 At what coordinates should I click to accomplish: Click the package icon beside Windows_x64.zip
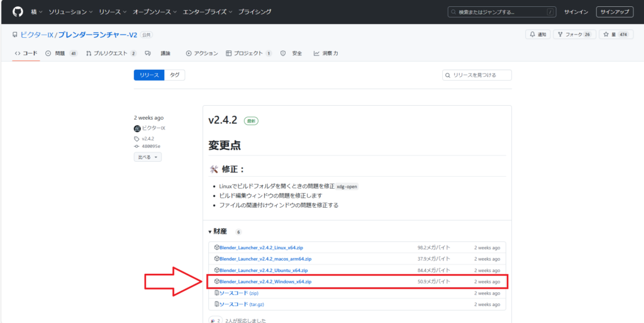pos(217,281)
